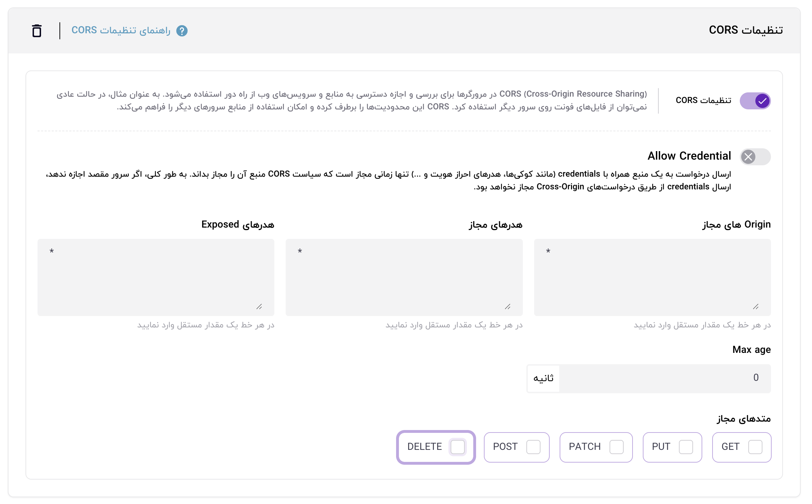Check the GET method checkbox

click(x=755, y=447)
